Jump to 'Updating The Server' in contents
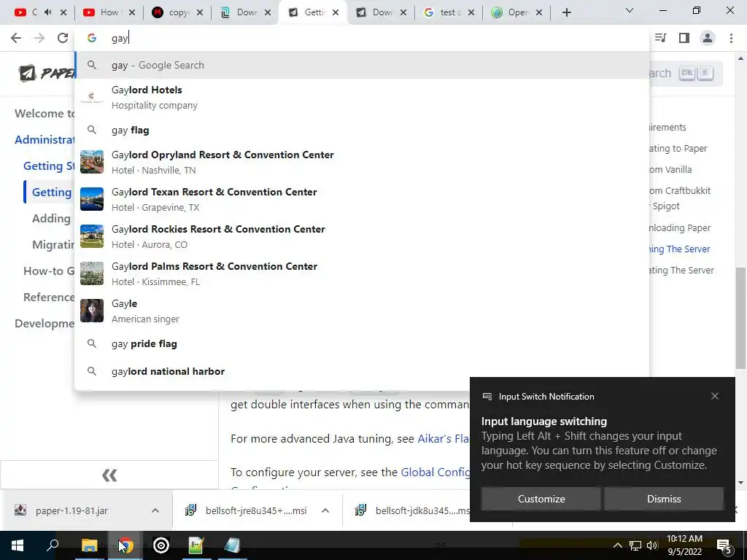The height and width of the screenshot is (560, 747). point(681,271)
